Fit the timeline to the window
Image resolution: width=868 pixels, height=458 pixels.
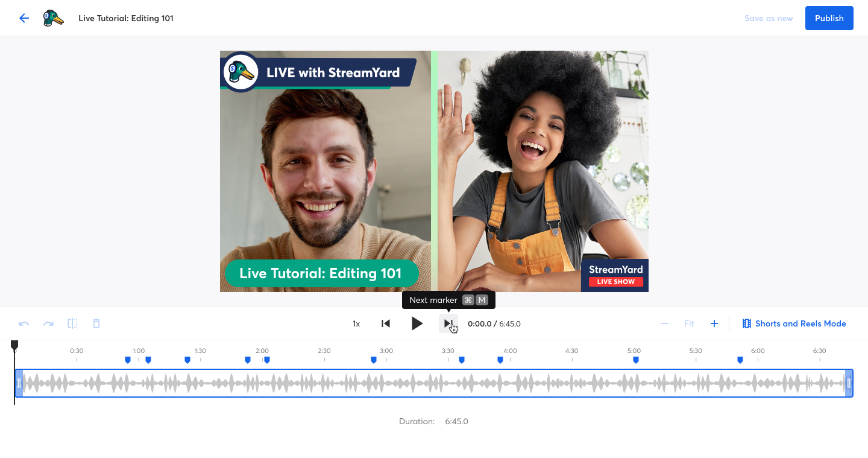coord(689,323)
